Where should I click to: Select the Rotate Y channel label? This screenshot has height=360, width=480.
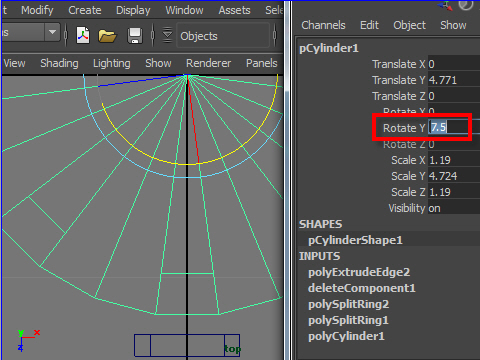click(x=404, y=128)
